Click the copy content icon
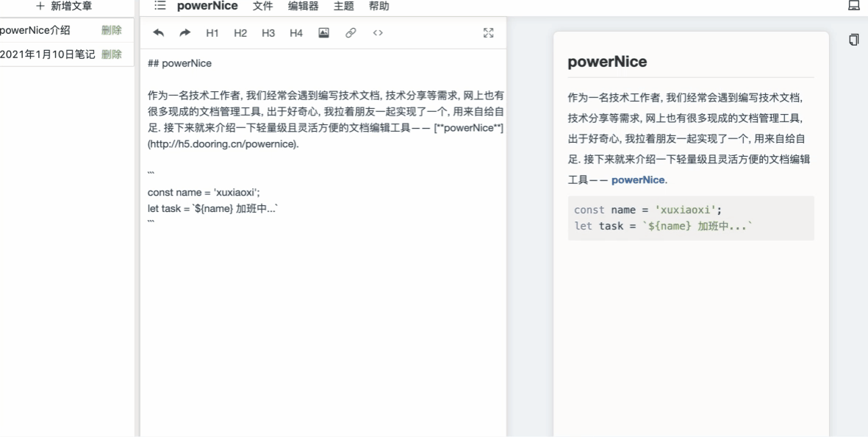This screenshot has width=868, height=437. tap(853, 40)
